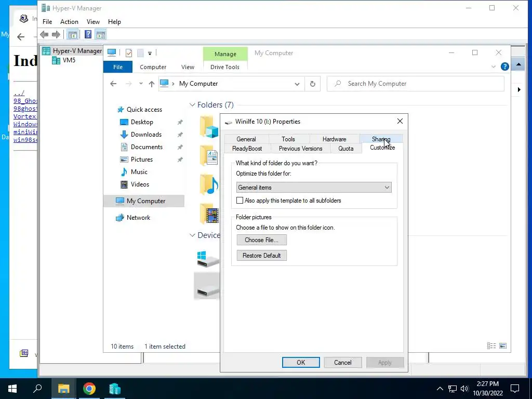Click the Windows system drive icon
Viewport: 532px width, 399px height.
(x=208, y=259)
